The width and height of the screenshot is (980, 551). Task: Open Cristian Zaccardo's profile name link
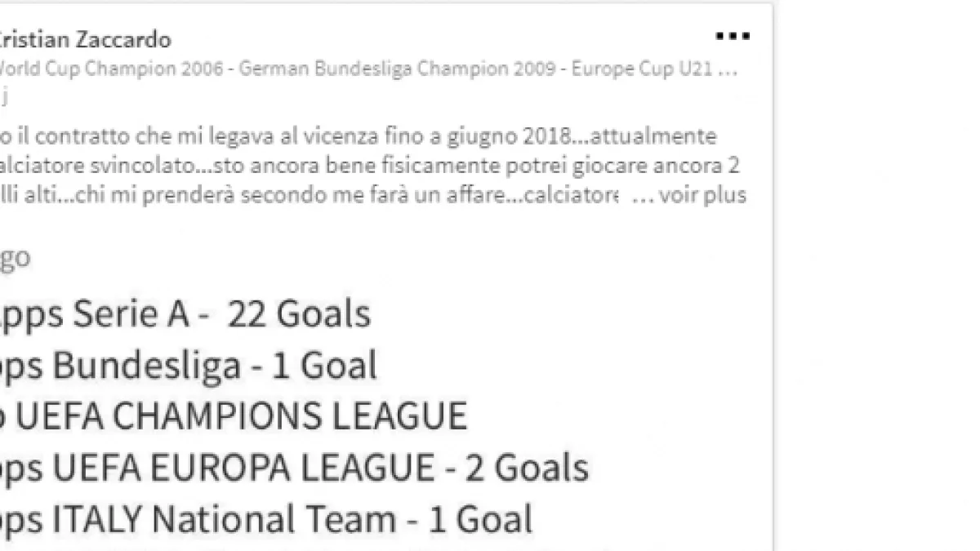[84, 39]
